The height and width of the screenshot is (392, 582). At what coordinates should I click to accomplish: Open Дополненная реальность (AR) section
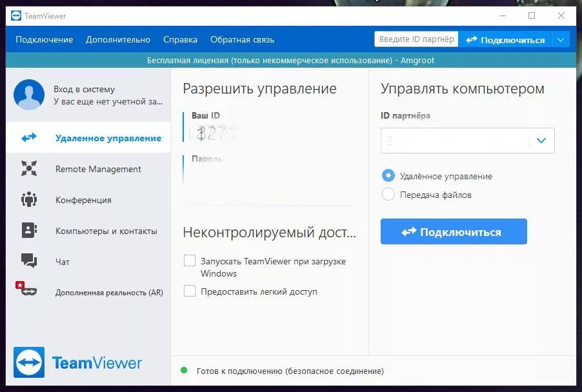point(88,292)
